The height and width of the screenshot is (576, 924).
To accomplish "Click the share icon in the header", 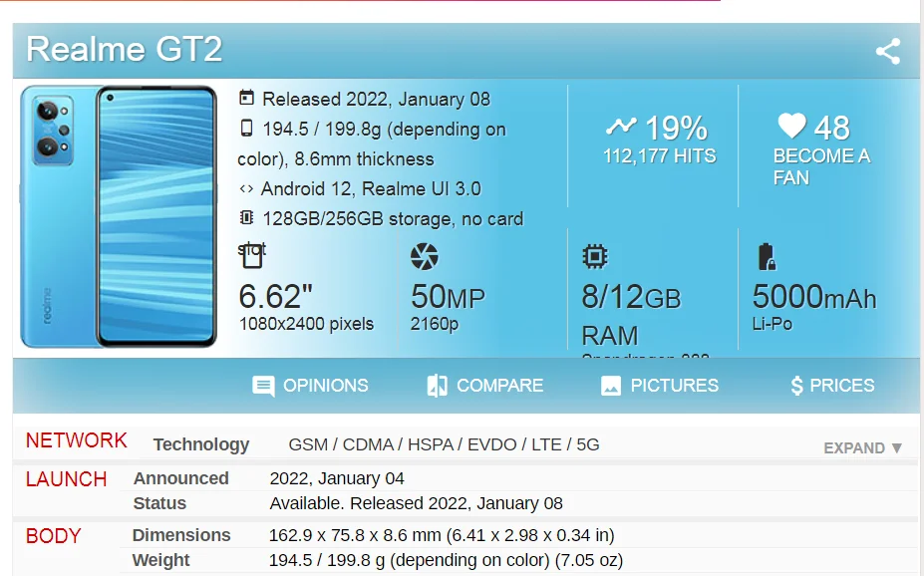I will (x=887, y=51).
